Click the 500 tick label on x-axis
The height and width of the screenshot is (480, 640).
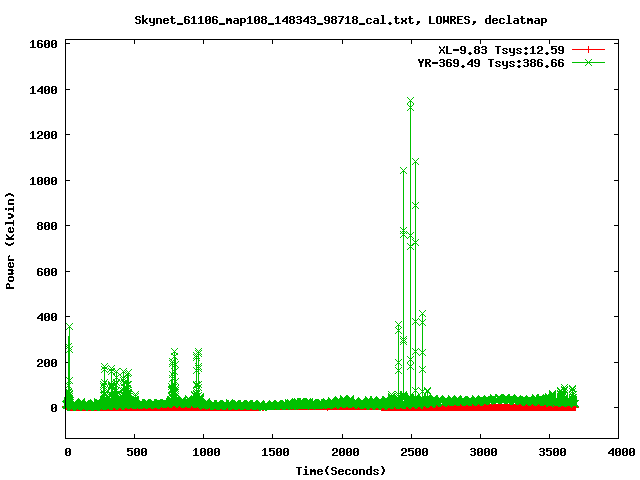click(135, 452)
